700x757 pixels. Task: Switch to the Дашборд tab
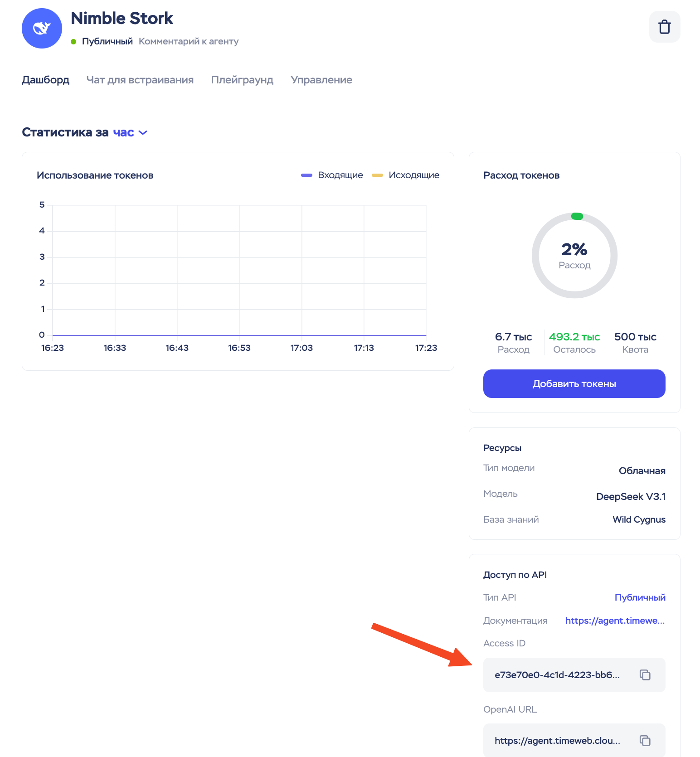pos(45,80)
